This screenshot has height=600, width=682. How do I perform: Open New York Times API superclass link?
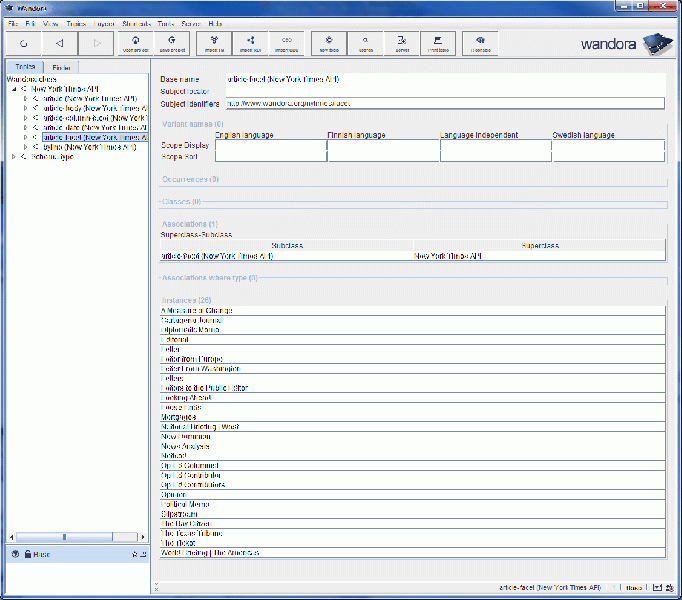coord(446,256)
